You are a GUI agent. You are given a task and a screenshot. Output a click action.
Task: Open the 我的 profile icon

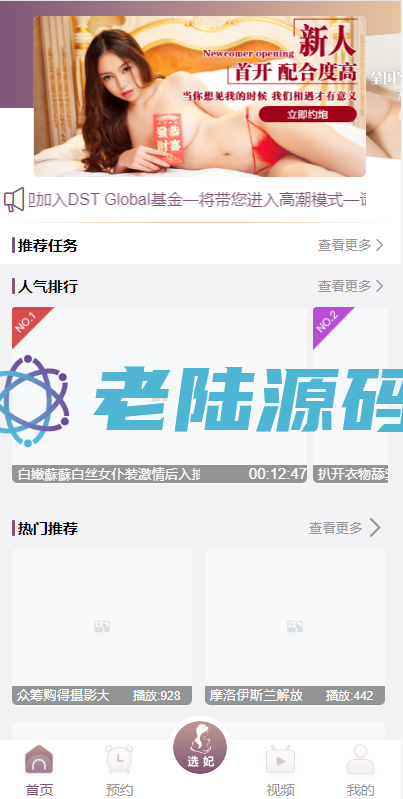(x=360, y=759)
